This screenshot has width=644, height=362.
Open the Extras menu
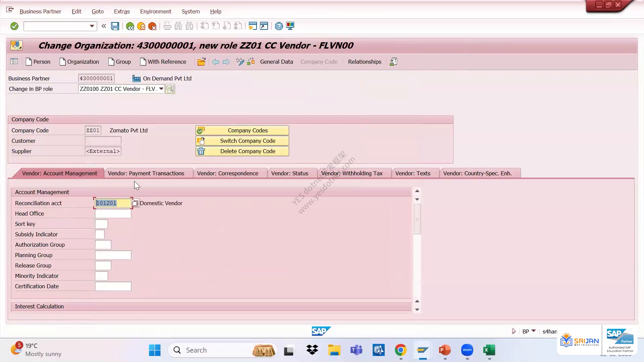click(x=122, y=11)
